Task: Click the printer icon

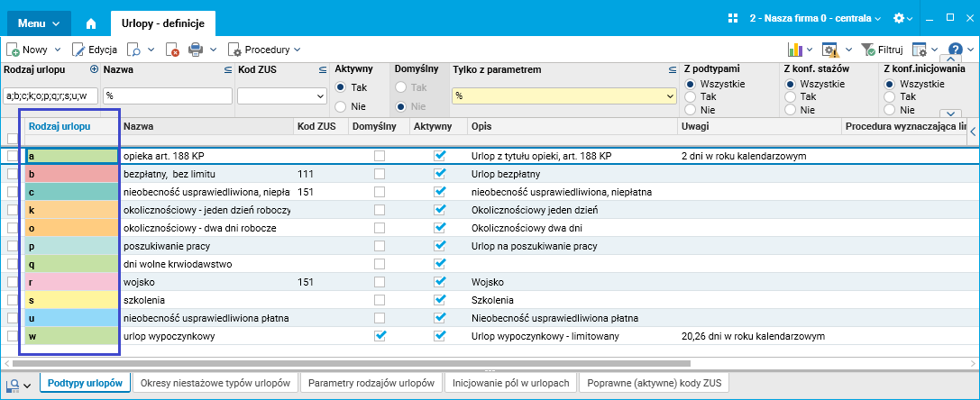Action: tap(196, 50)
